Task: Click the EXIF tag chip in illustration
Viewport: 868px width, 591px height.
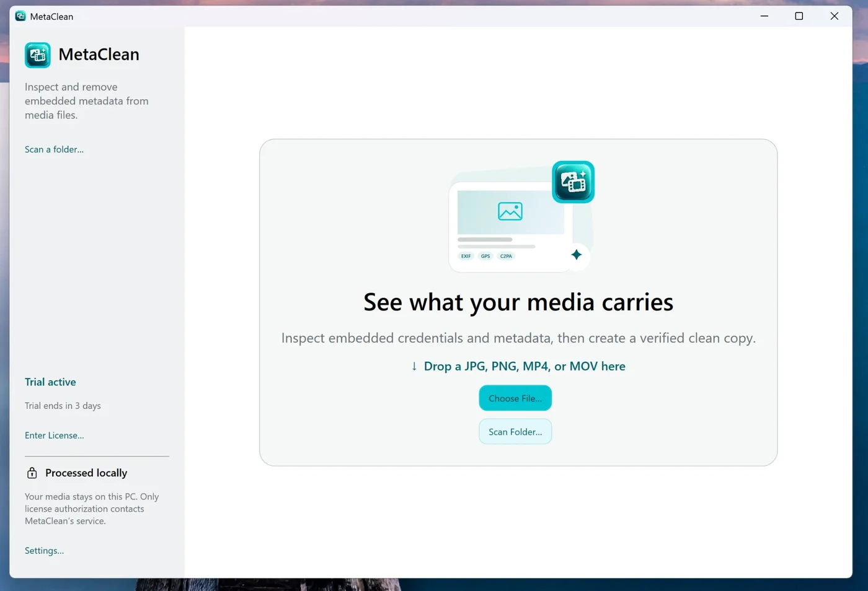Action: pos(466,256)
